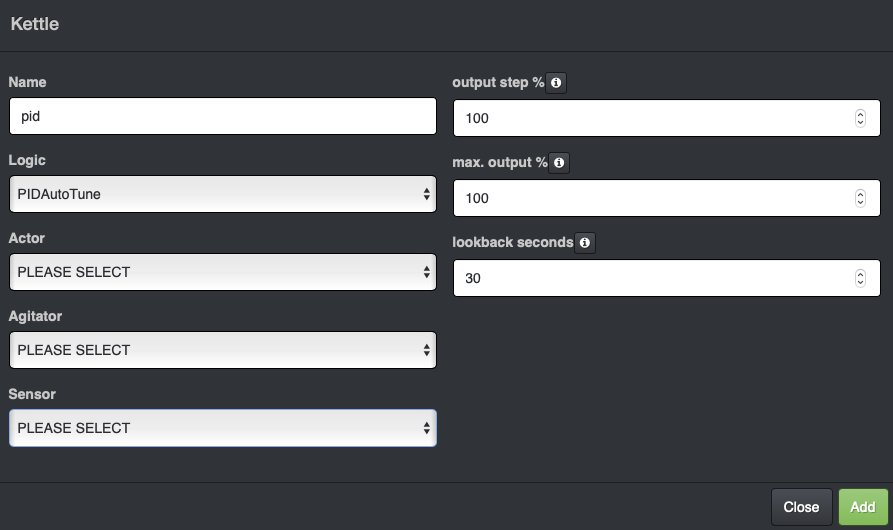Image resolution: width=893 pixels, height=530 pixels.
Task: Focus the lookback seconds number field
Action: coord(650,278)
